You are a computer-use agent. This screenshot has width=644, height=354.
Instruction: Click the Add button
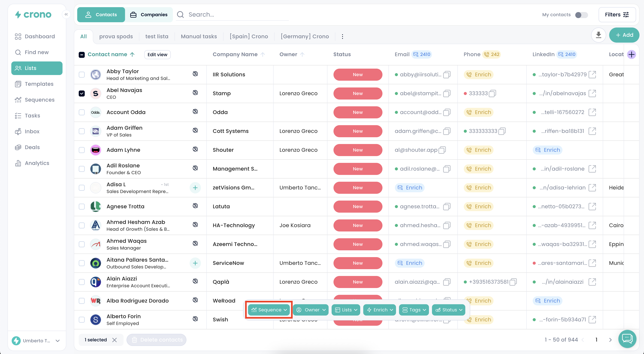(624, 35)
